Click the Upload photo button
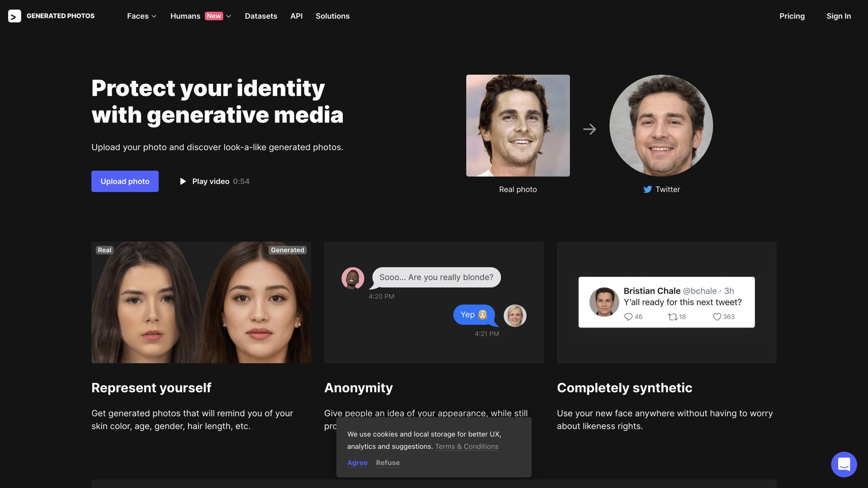 125,181
